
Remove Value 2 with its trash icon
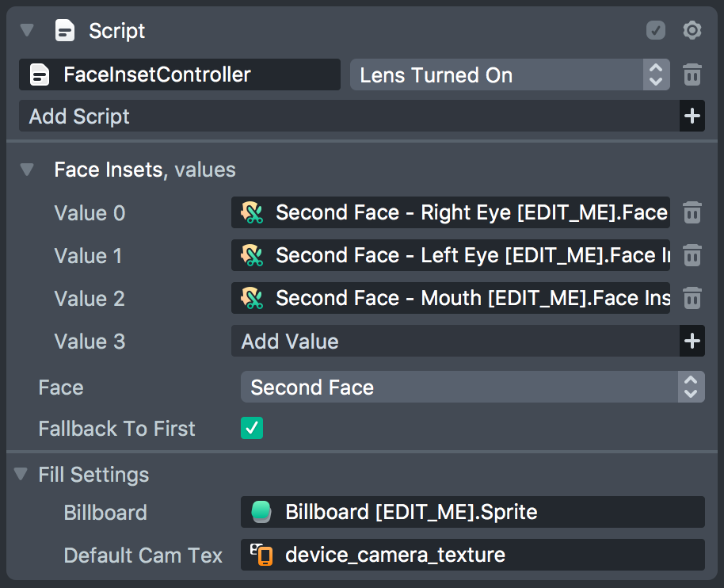692,298
